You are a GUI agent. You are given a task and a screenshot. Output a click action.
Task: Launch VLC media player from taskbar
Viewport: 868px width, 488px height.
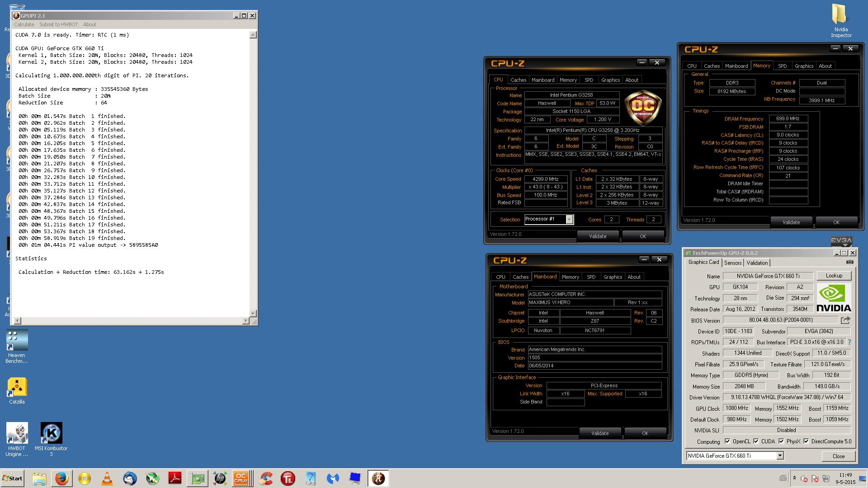(x=107, y=478)
